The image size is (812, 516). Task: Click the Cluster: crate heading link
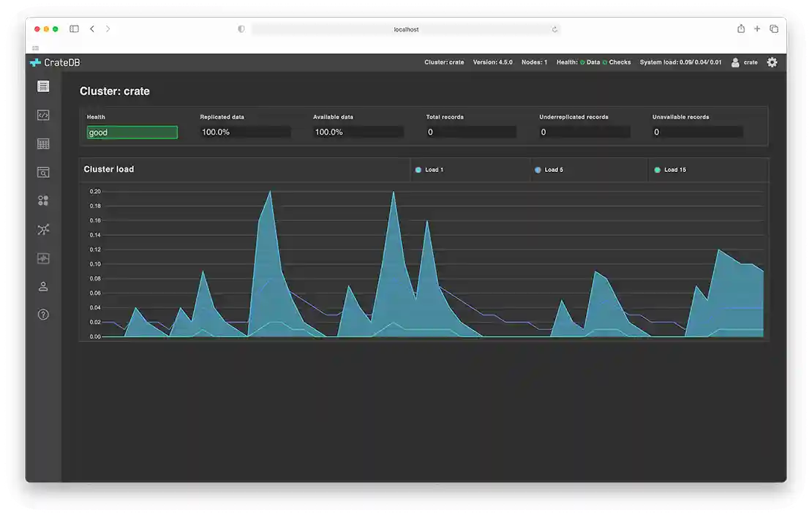[x=114, y=91]
